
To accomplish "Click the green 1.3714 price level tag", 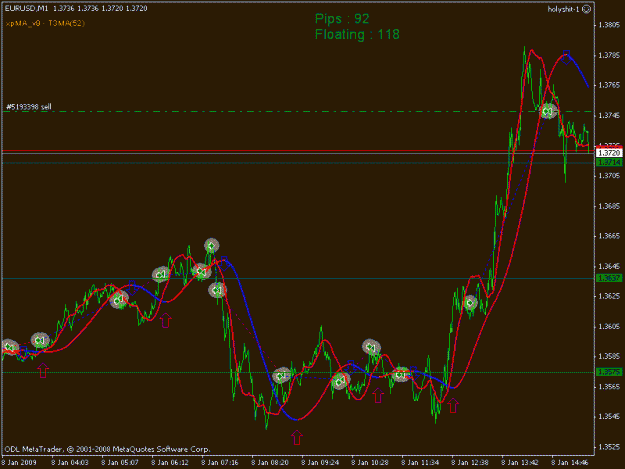I will tap(609, 162).
